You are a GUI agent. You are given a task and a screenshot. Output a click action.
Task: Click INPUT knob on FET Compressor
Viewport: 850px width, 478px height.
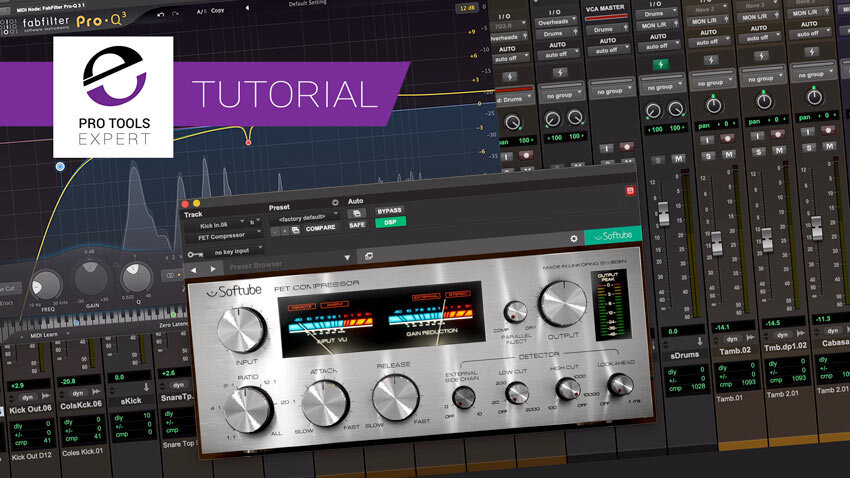pyautogui.click(x=241, y=330)
